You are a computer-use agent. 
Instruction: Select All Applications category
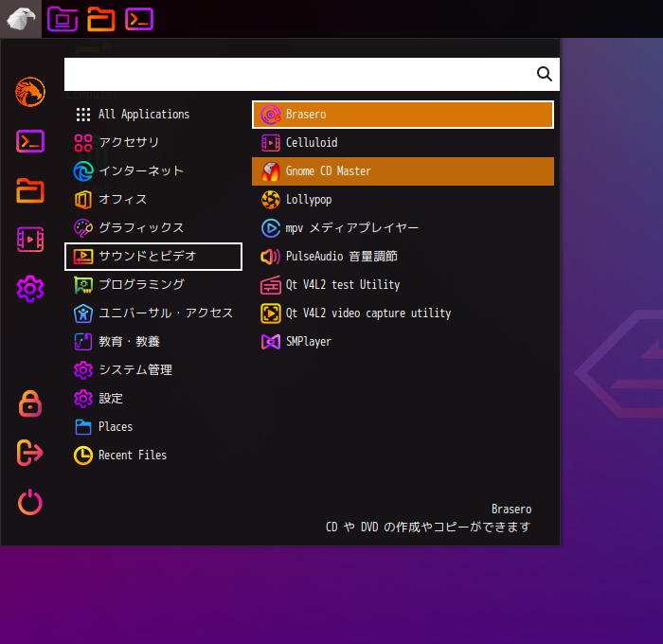(x=153, y=115)
